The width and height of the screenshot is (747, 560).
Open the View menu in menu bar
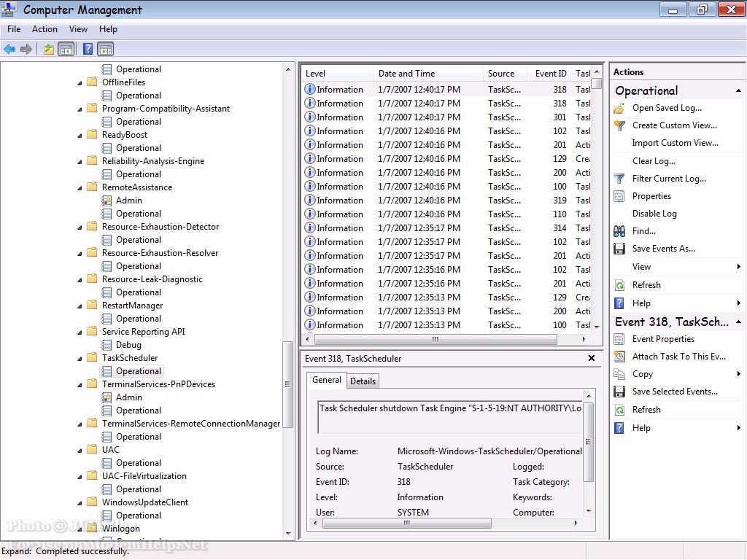[78, 29]
